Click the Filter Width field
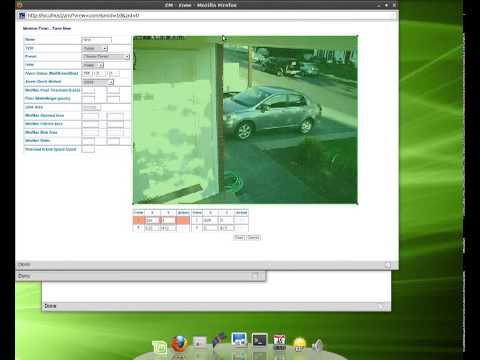Screen dimensions: 480x360 pos(88,99)
